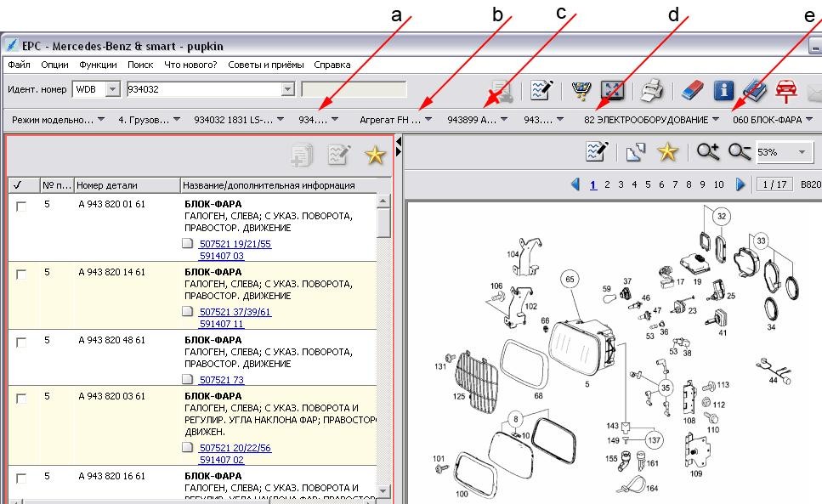The image size is (822, 504).
Task: Click the yellow star in parts list panel
Action: pyautogui.click(x=376, y=155)
